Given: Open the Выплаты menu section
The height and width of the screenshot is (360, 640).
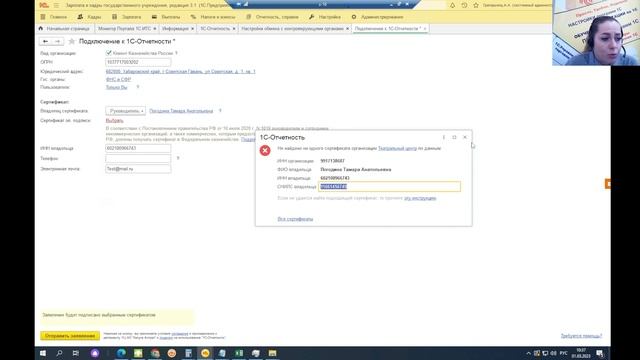Looking at the screenshot, I should click(166, 17).
